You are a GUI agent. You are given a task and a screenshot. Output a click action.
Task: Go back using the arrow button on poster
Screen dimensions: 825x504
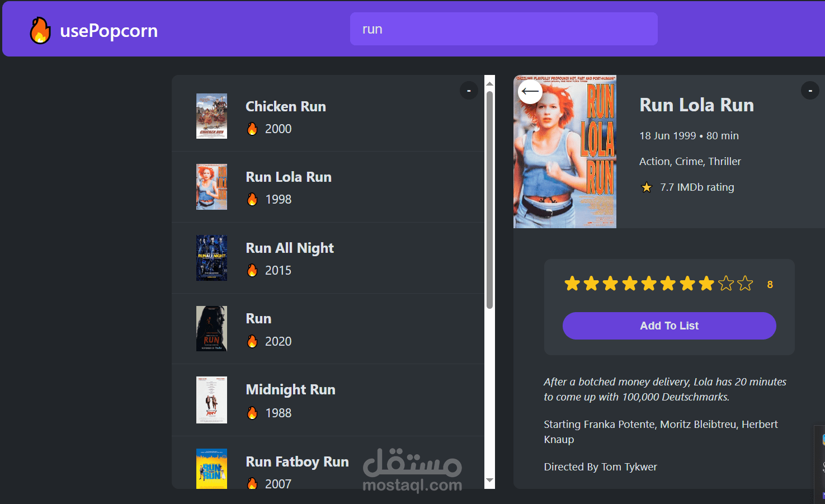(x=530, y=91)
